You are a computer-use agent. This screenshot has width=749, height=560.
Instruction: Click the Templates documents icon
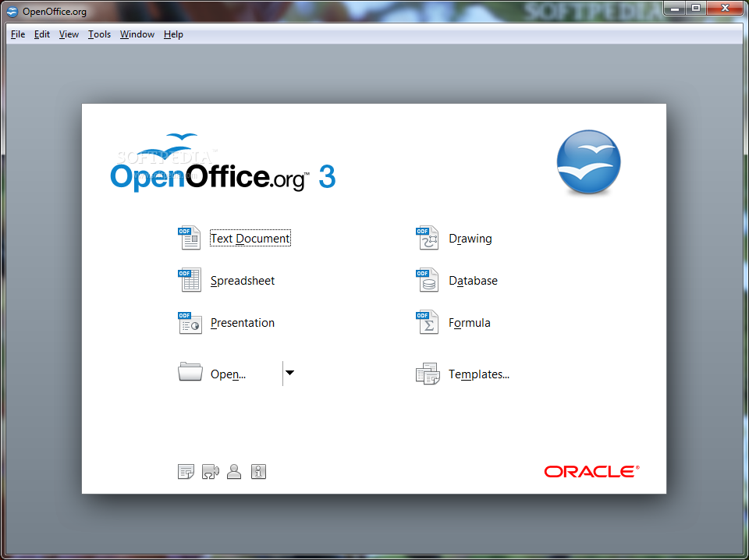point(428,374)
